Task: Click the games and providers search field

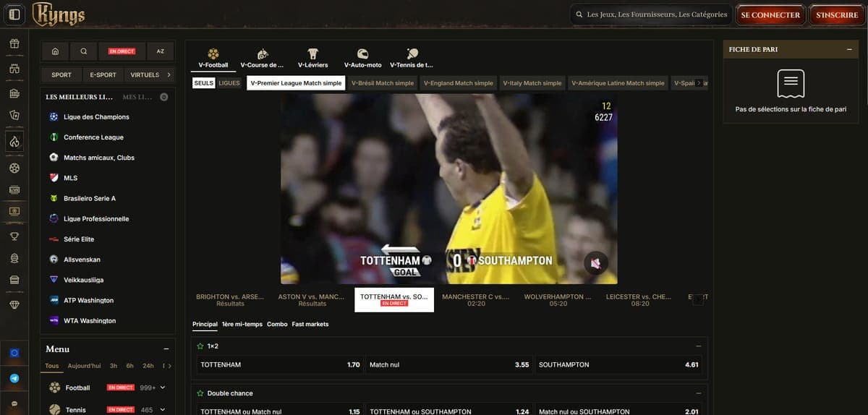Action: 651,14
